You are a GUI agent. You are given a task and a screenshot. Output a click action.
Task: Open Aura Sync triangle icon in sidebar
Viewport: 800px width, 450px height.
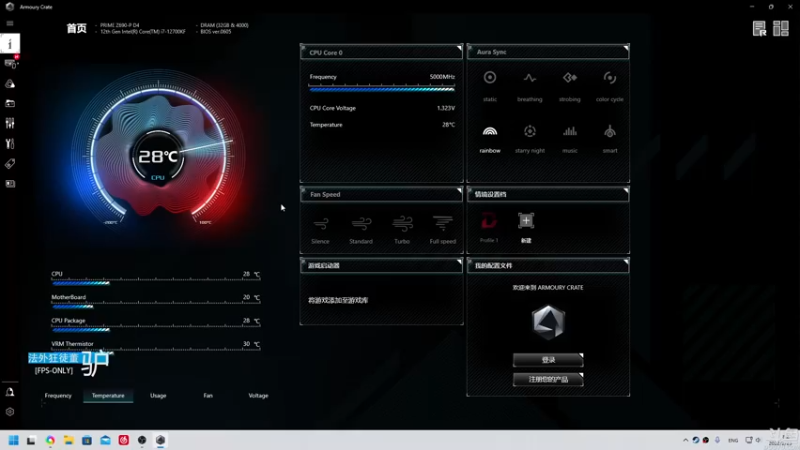tap(10, 84)
